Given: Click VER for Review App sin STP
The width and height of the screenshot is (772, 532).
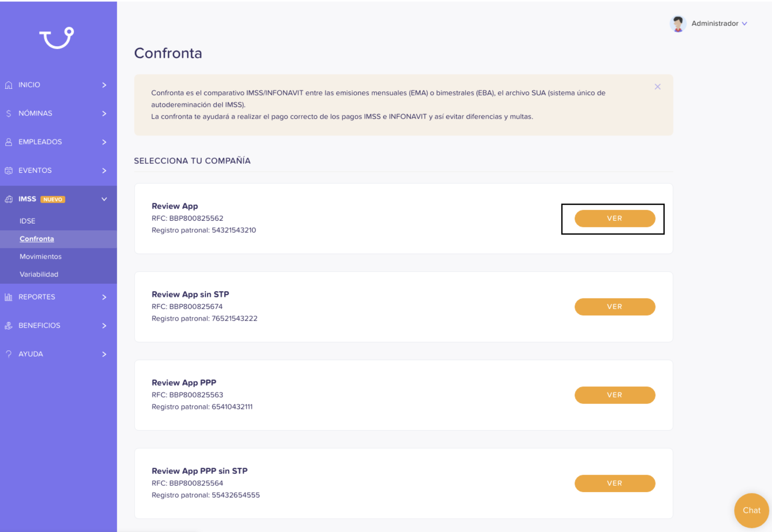Looking at the screenshot, I should [x=615, y=307].
